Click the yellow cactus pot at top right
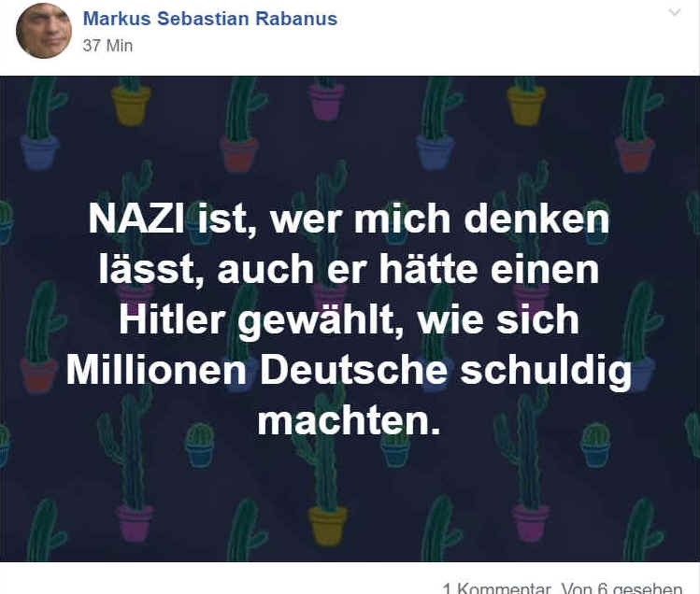The image size is (700, 594). click(x=526, y=106)
